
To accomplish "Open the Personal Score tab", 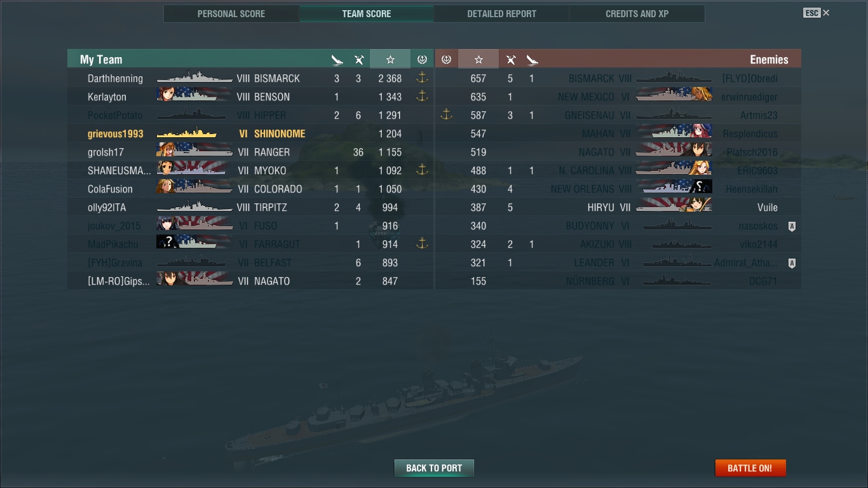I will click(231, 13).
